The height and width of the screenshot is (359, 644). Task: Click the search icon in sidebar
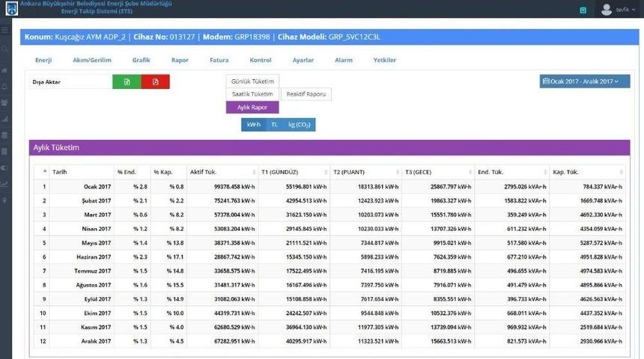[5, 49]
